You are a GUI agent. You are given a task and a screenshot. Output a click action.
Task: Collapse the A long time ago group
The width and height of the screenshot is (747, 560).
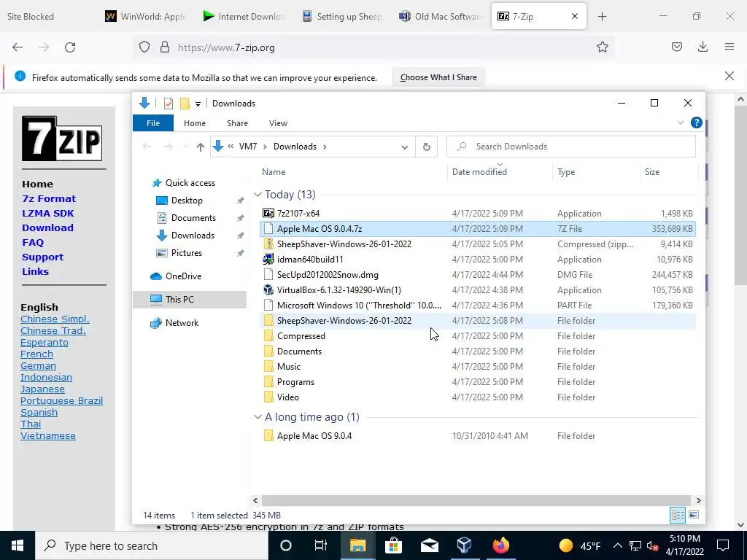click(x=258, y=417)
